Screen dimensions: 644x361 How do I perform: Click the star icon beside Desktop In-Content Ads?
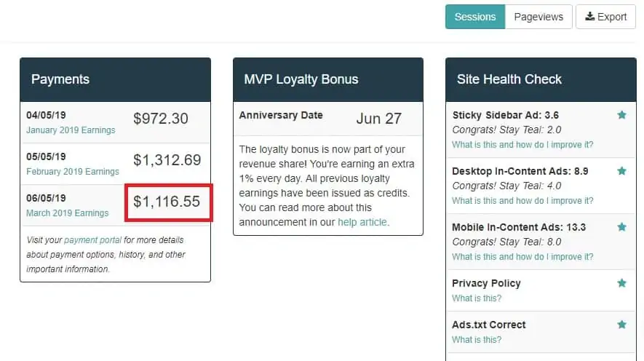pyautogui.click(x=622, y=171)
